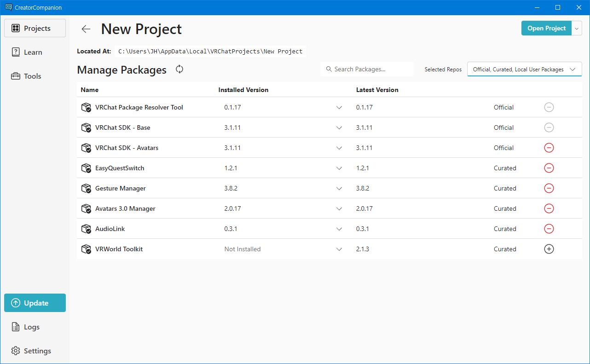Click the VRWorld Toolkit package name

[119, 249]
